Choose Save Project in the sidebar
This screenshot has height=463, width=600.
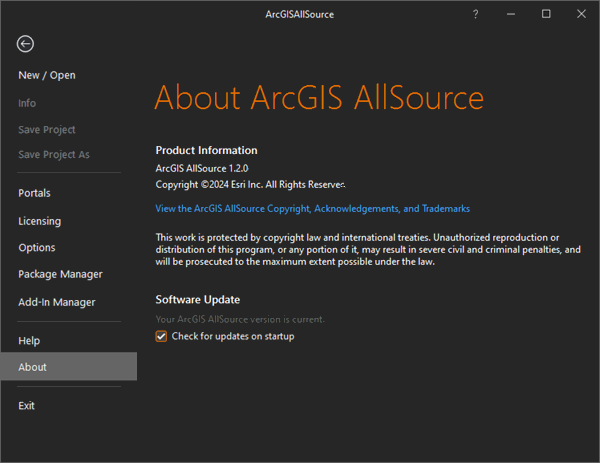[x=47, y=129]
